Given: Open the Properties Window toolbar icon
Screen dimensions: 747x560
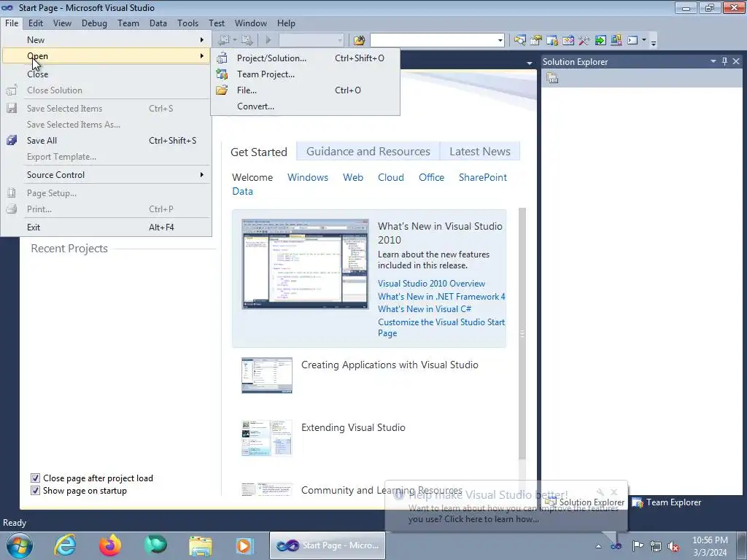Looking at the screenshot, I should pyautogui.click(x=536, y=41).
